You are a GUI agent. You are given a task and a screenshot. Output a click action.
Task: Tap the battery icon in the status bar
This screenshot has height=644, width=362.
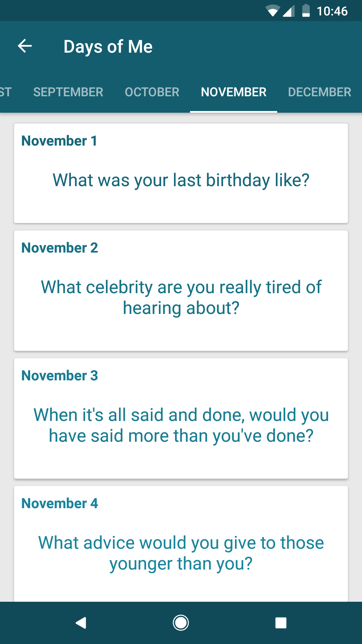coord(306,11)
